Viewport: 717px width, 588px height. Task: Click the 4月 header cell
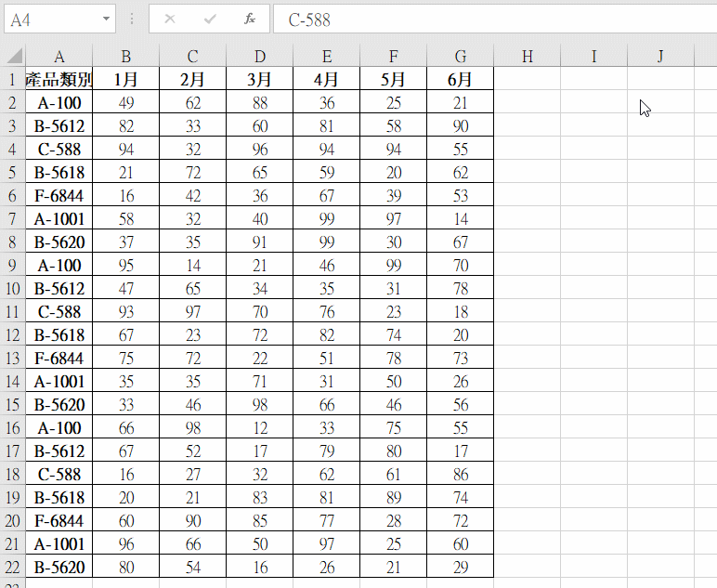[x=327, y=79]
